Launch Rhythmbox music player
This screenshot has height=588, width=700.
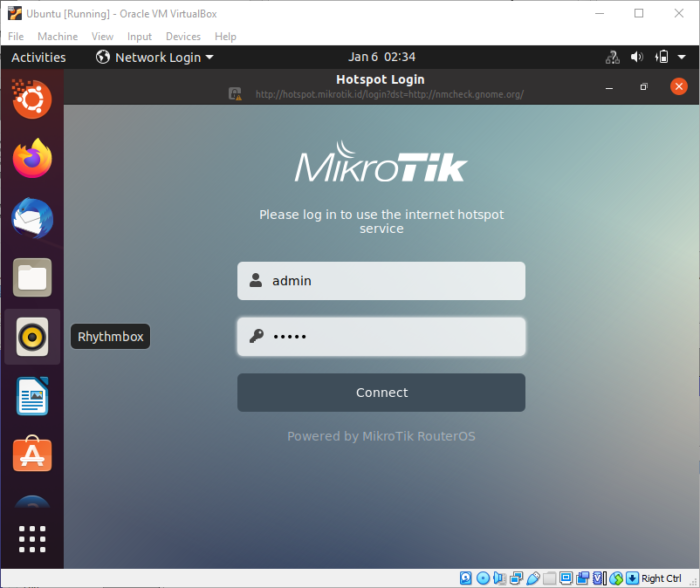(x=32, y=337)
